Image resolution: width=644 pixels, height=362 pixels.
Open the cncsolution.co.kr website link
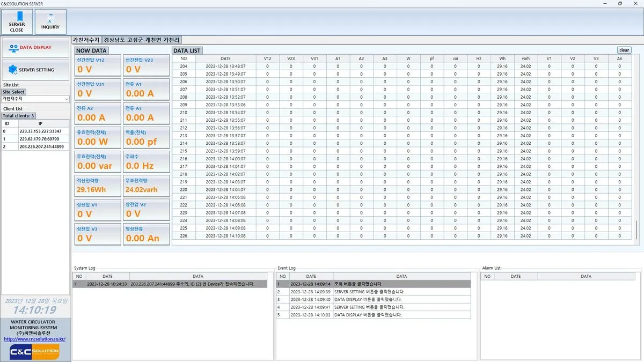point(35,339)
